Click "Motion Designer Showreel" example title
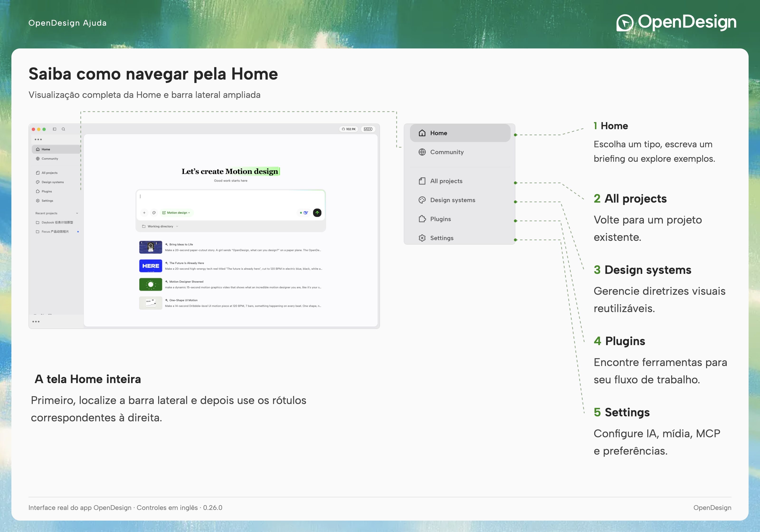The image size is (760, 532). pos(186,282)
